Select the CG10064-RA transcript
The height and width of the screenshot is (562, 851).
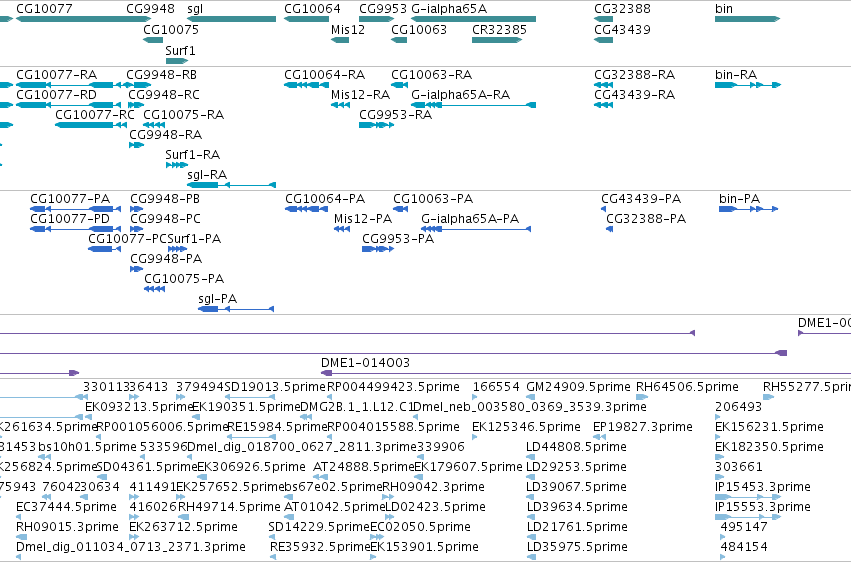307,85
